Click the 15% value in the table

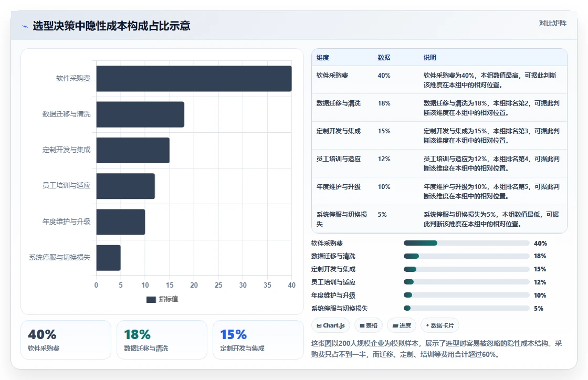[384, 131]
